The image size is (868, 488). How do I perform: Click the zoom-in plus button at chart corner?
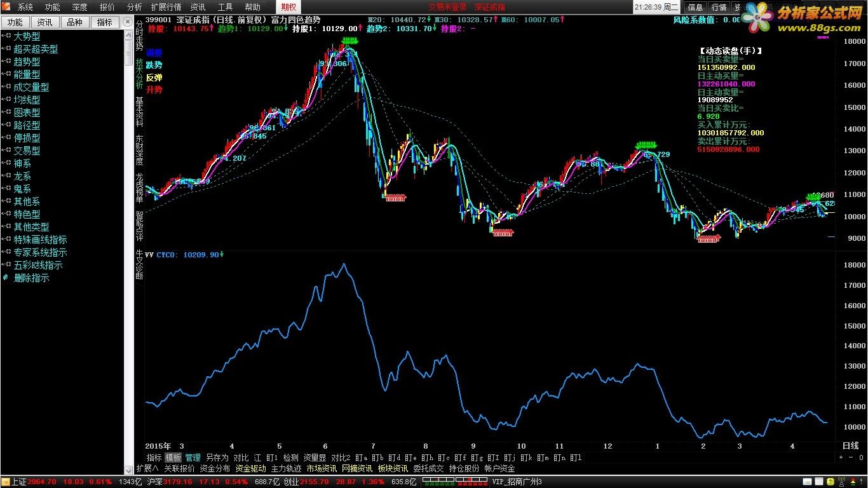point(841,457)
